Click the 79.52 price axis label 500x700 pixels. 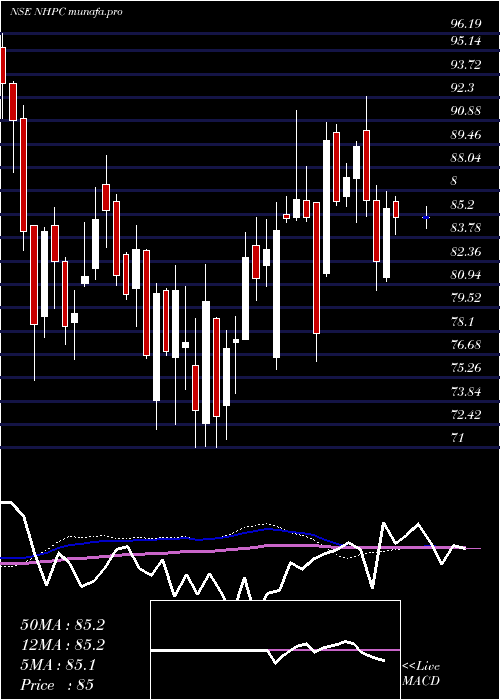[x=465, y=298]
